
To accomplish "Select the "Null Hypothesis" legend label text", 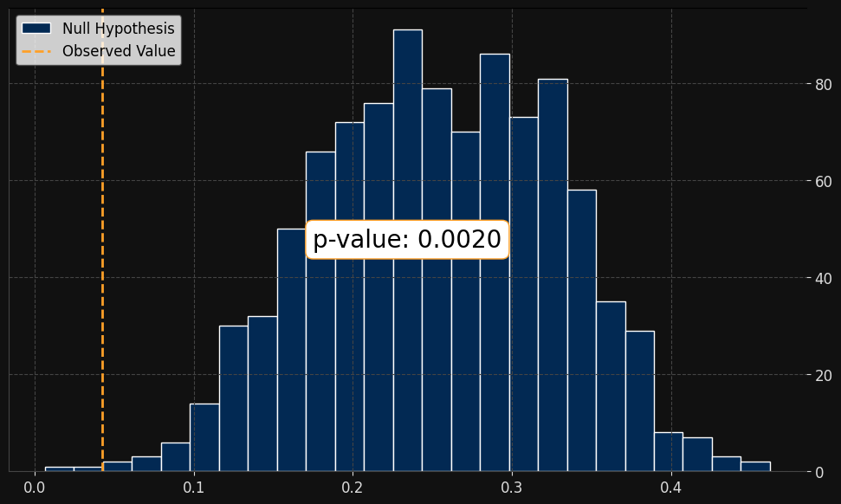I will [x=118, y=29].
